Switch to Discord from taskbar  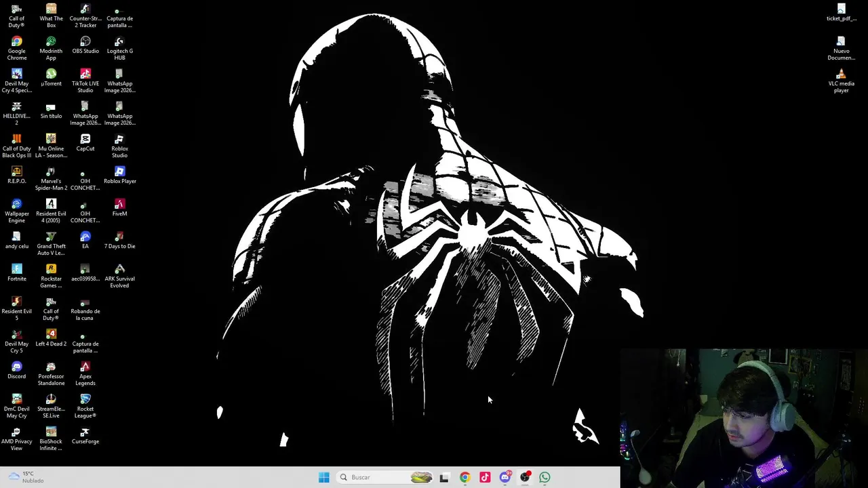(x=505, y=477)
